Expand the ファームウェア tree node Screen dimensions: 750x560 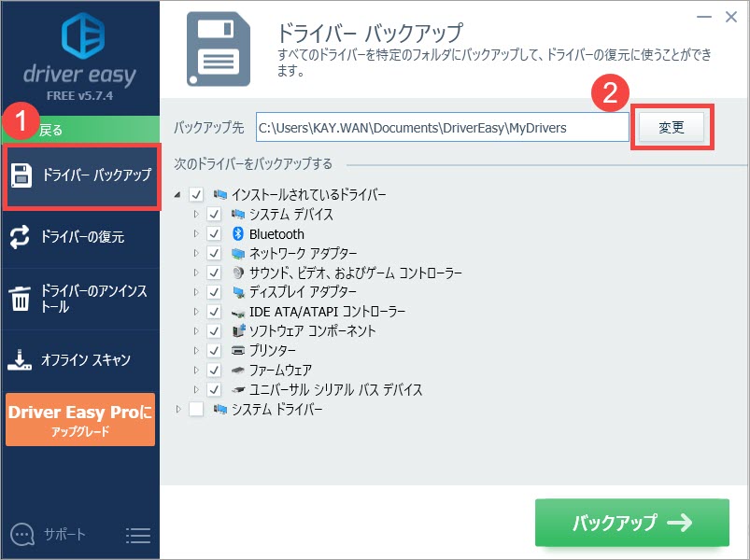tap(196, 371)
